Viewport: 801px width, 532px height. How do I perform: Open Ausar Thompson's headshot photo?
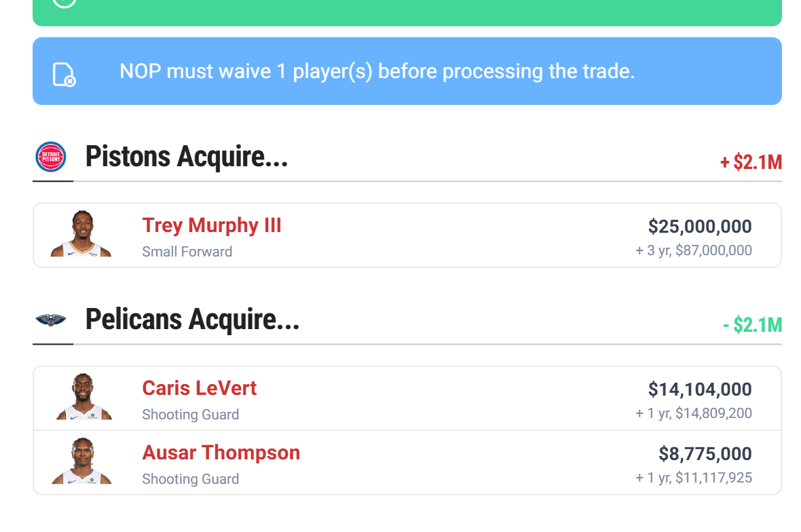point(81,462)
